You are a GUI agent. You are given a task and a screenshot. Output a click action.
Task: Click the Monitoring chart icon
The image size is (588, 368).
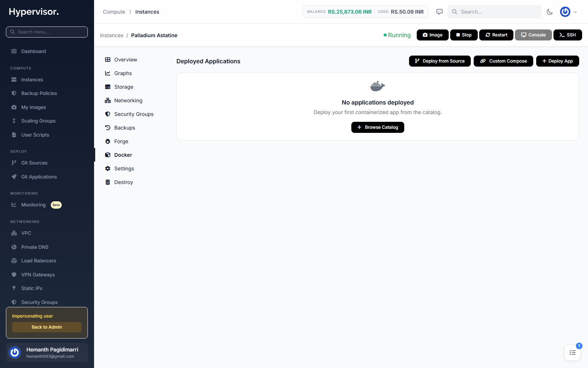(x=14, y=205)
